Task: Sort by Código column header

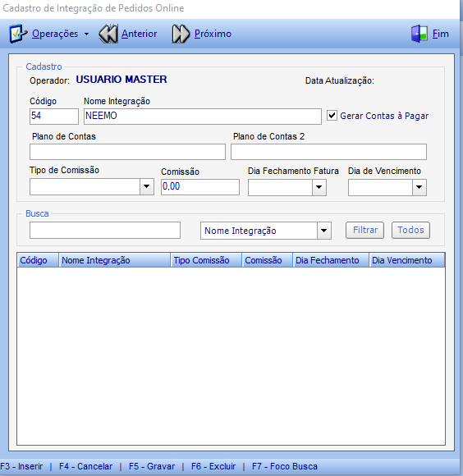Action: (38, 260)
